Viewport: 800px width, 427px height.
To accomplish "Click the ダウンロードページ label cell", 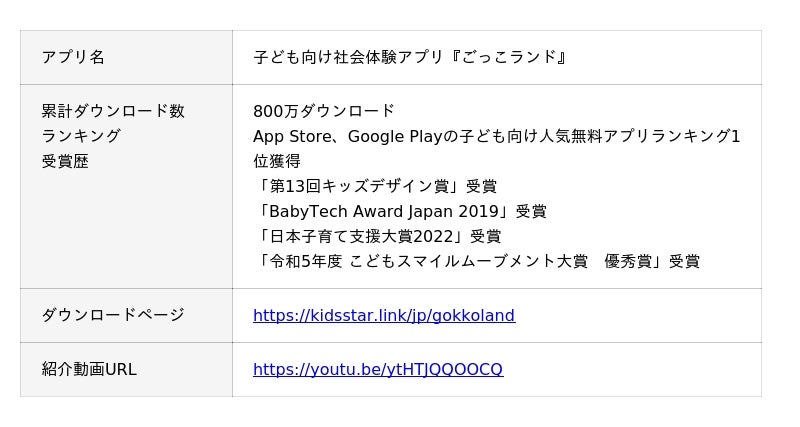I will tap(113, 316).
